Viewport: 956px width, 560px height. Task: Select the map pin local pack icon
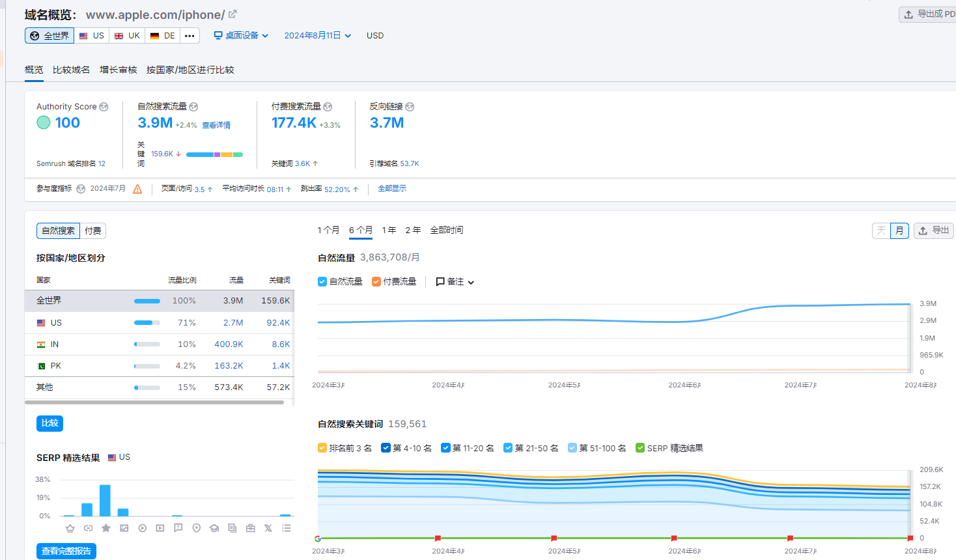pos(196,528)
